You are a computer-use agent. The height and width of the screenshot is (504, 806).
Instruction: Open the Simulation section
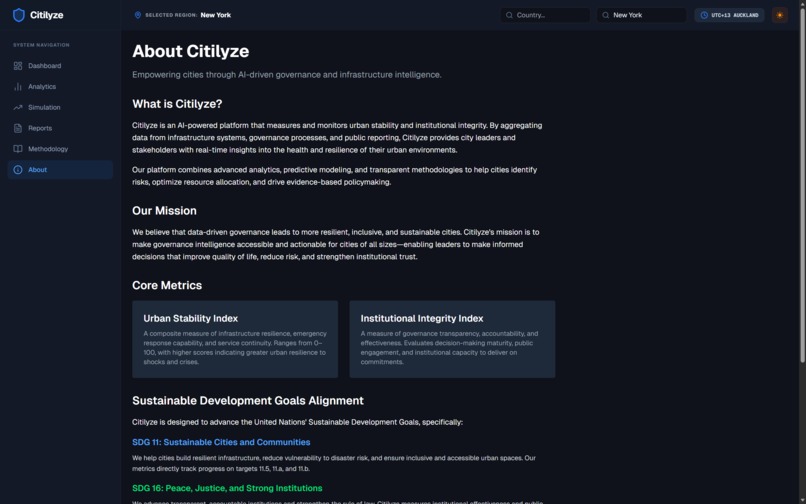[60, 107]
